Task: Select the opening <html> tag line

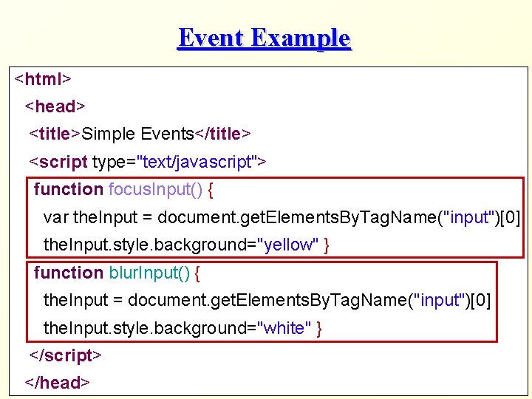Action: tap(43, 79)
